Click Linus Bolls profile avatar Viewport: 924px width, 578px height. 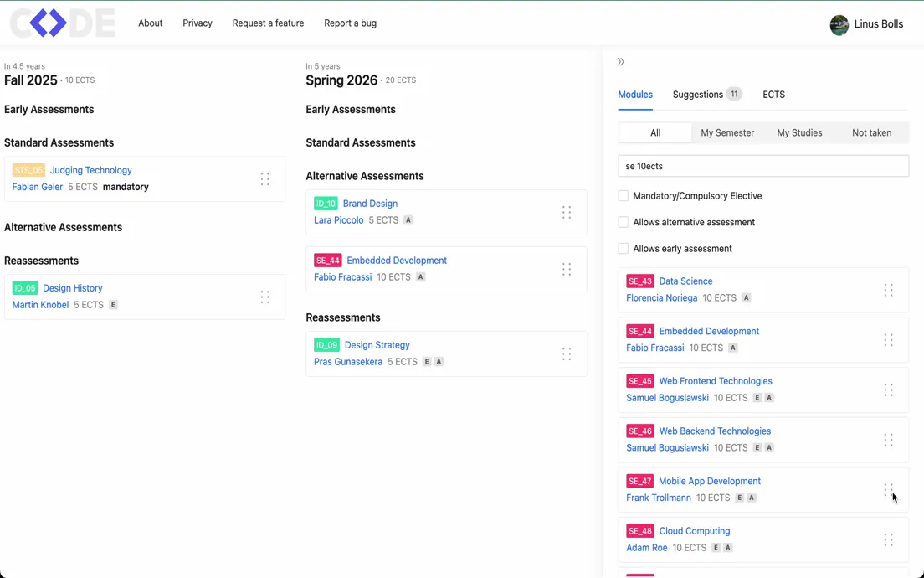coord(839,24)
